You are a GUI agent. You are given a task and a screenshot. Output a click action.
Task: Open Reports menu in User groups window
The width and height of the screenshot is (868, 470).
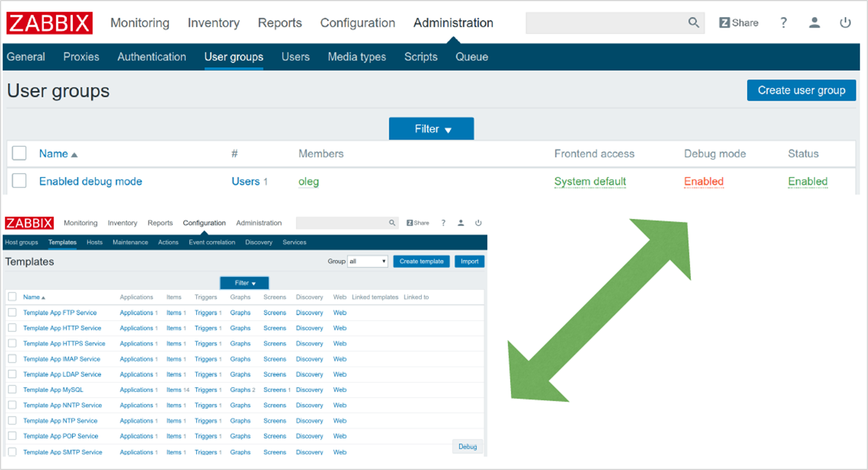280,23
